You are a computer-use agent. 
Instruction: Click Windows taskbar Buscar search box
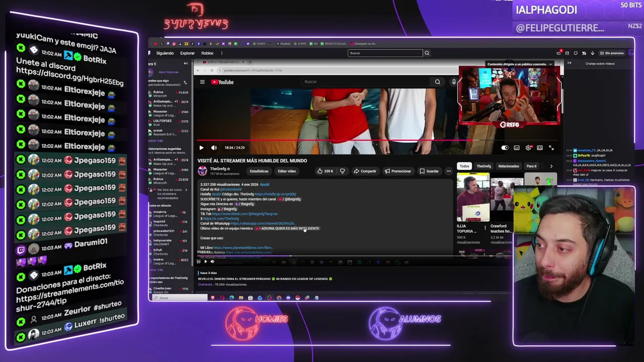pyautogui.click(x=181, y=298)
